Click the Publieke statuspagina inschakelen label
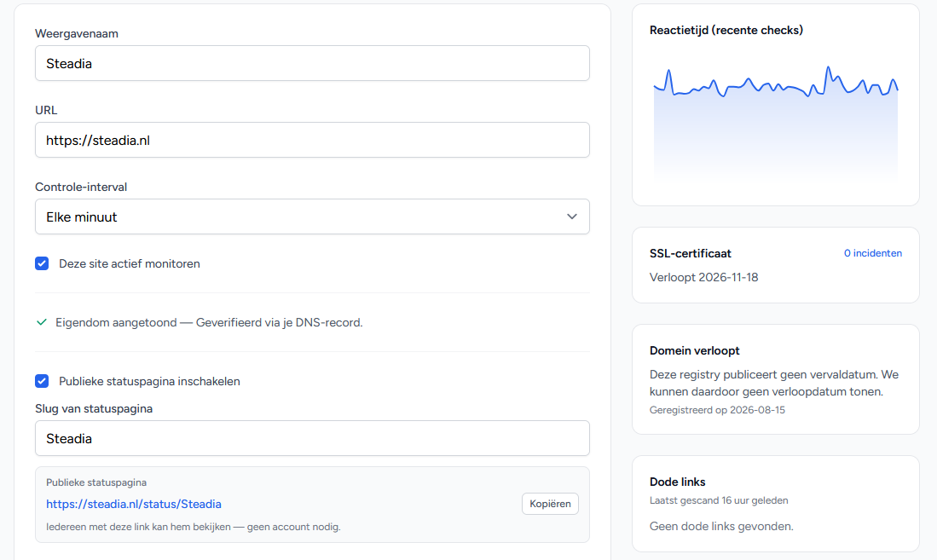 (149, 381)
